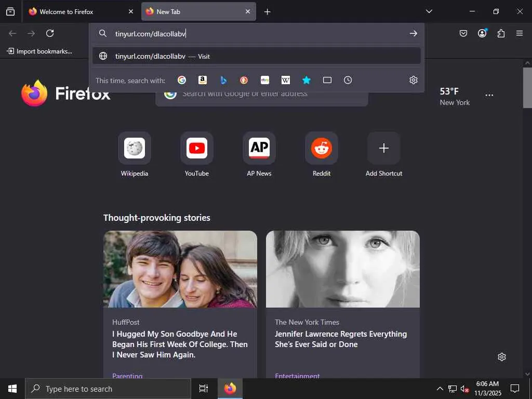Go back one page
Viewport: 532px width, 399px height.
coord(12,33)
